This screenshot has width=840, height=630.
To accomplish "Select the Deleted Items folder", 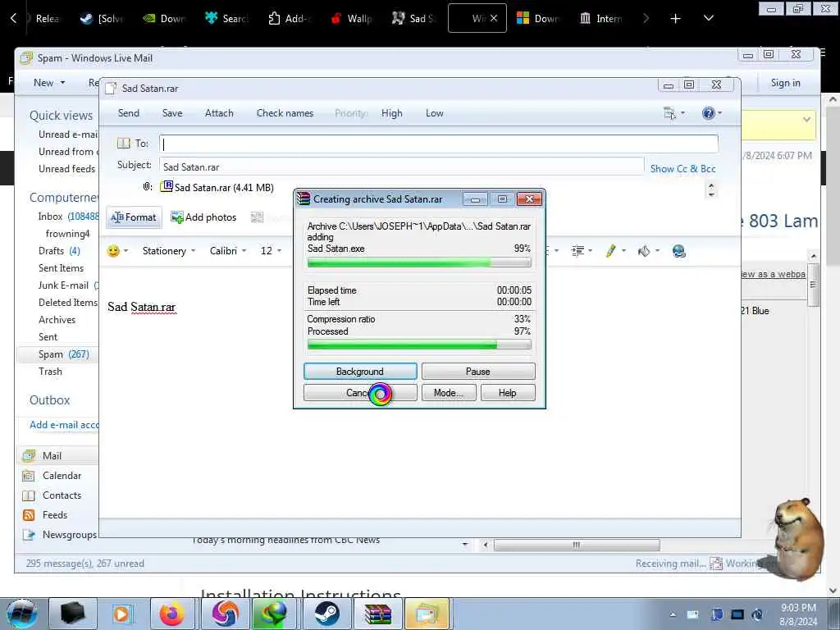I will tap(67, 302).
